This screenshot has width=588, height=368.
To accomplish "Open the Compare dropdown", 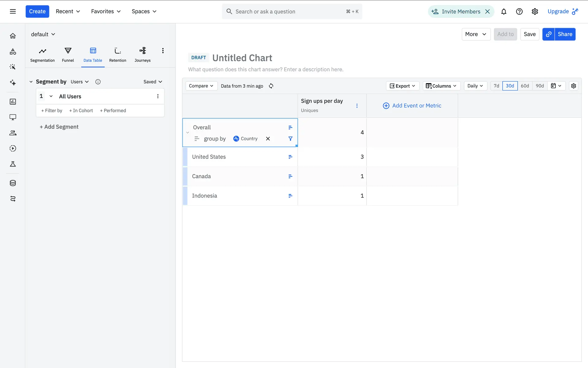I will click(x=201, y=86).
